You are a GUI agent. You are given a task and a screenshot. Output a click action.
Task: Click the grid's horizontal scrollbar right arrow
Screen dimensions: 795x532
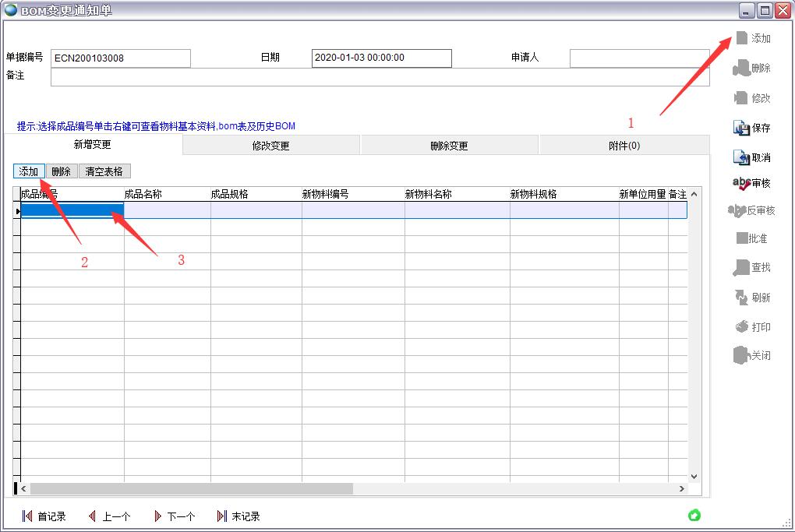click(682, 489)
